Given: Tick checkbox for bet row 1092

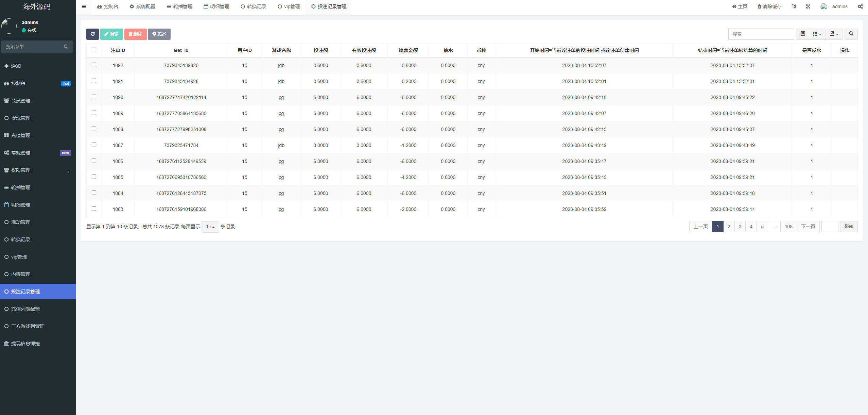Looking at the screenshot, I should tap(94, 65).
